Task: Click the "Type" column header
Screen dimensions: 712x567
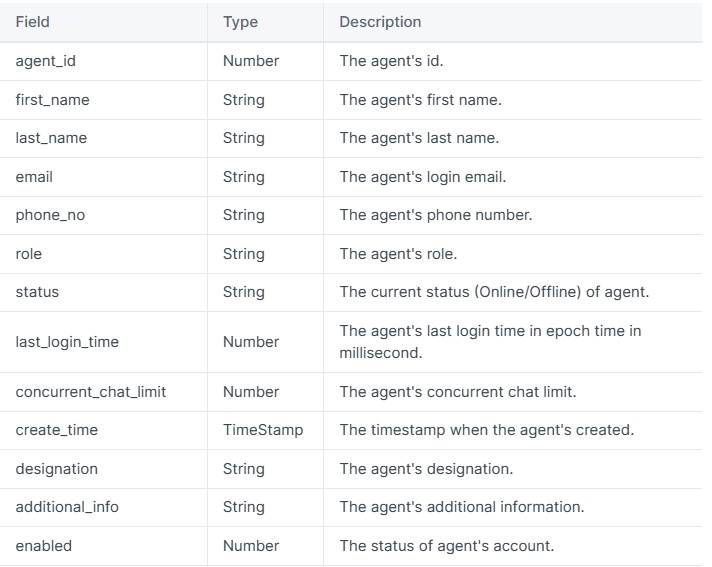Action: [240, 22]
